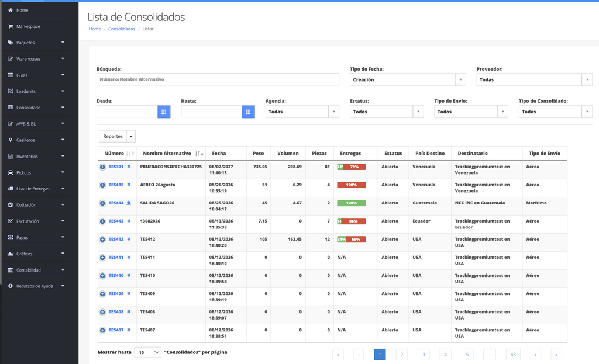The height and width of the screenshot is (364, 599).
Task: Expand the Facturación sidebar menu
Action: point(36,221)
